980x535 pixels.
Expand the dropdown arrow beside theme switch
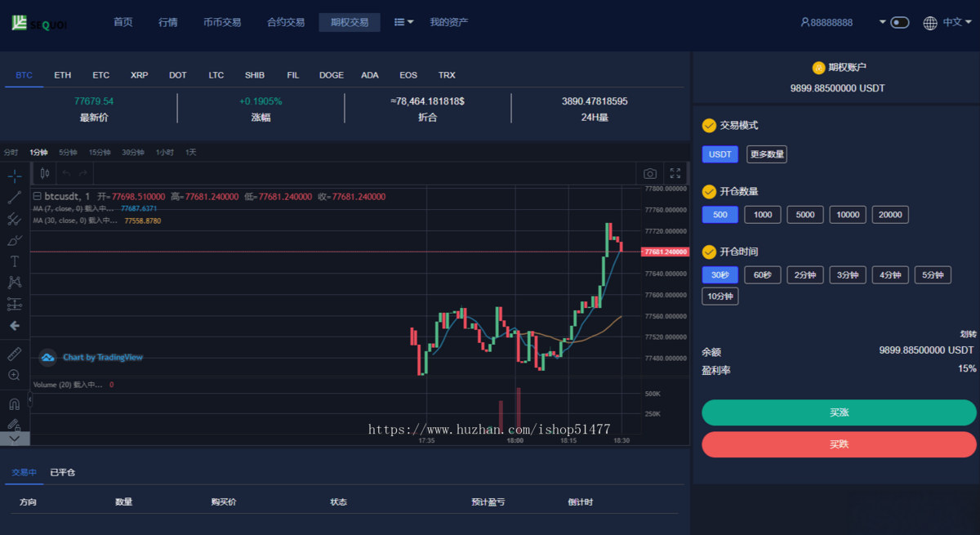[883, 22]
